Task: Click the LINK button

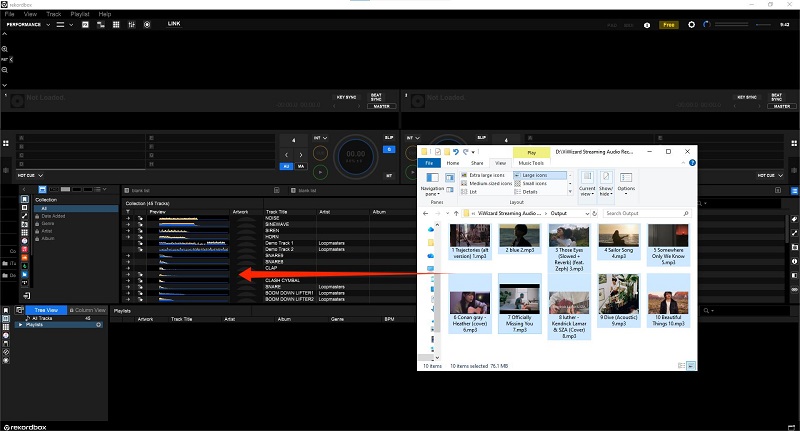Action: 174,23
